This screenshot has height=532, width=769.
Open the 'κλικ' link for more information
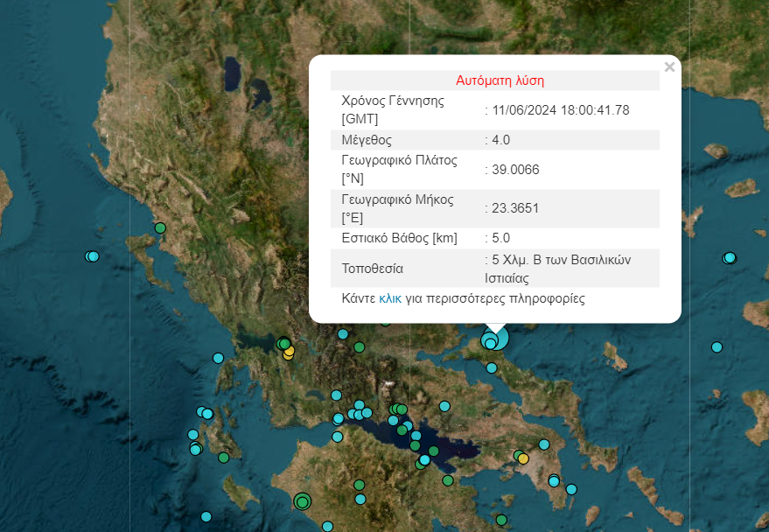(390, 298)
